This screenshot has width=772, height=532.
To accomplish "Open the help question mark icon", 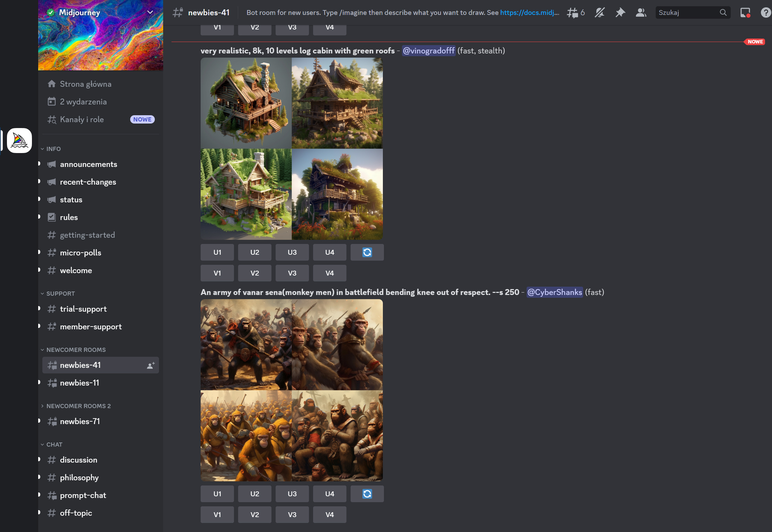I will coord(765,13).
